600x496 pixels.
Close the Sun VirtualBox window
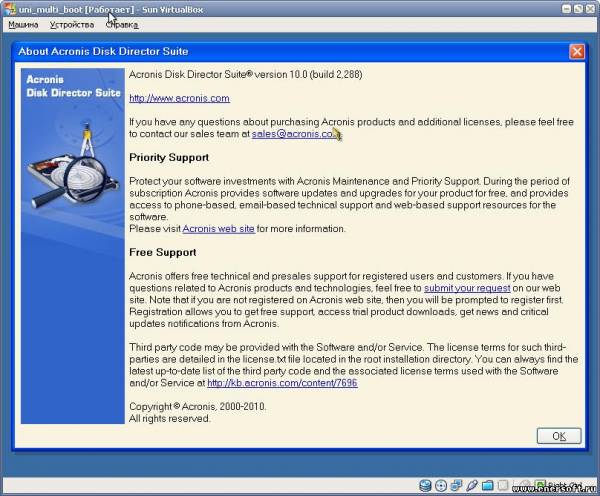(590, 9)
